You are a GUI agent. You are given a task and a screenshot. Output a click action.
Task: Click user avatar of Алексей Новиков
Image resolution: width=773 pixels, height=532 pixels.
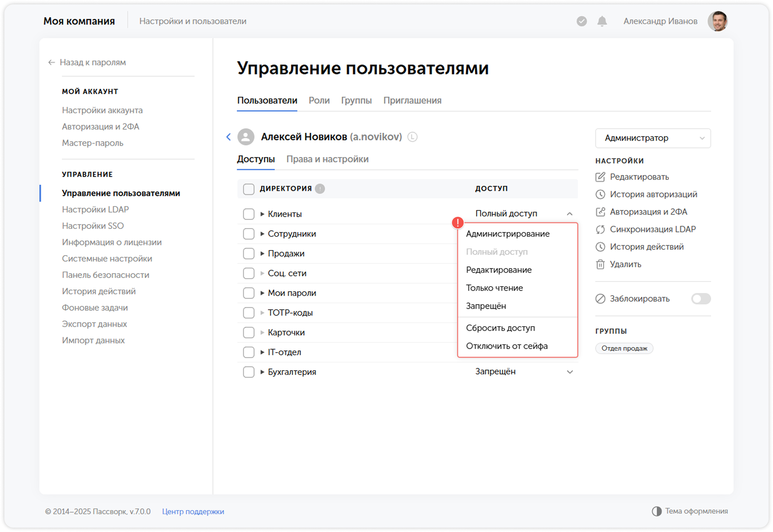click(x=246, y=137)
